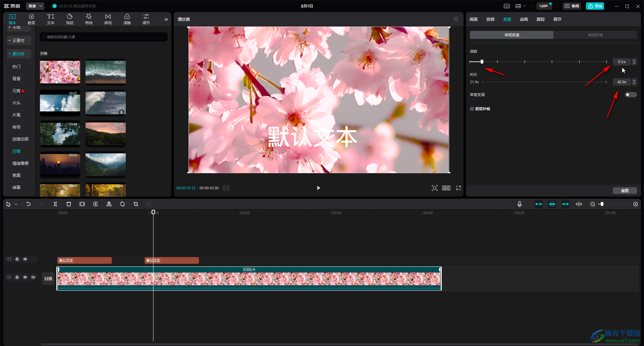Hide the text track with eye icon
The width and height of the screenshot is (644, 346).
pos(25,259)
